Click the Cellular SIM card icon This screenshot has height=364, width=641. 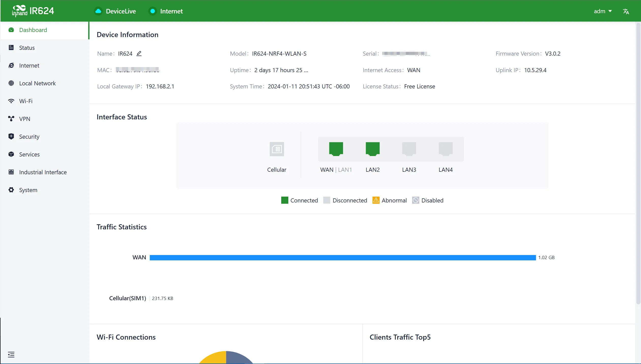click(x=277, y=149)
